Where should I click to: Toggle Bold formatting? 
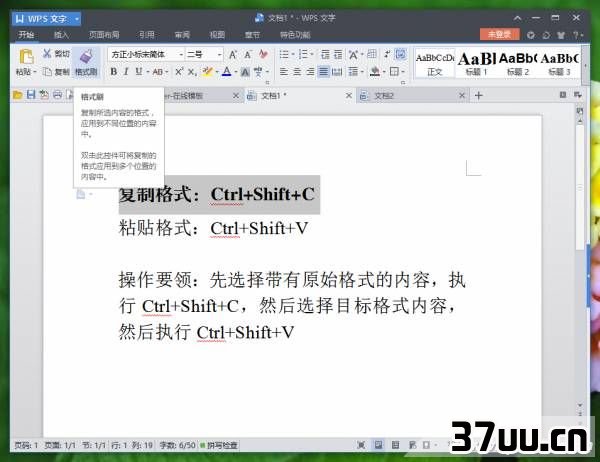coord(114,72)
